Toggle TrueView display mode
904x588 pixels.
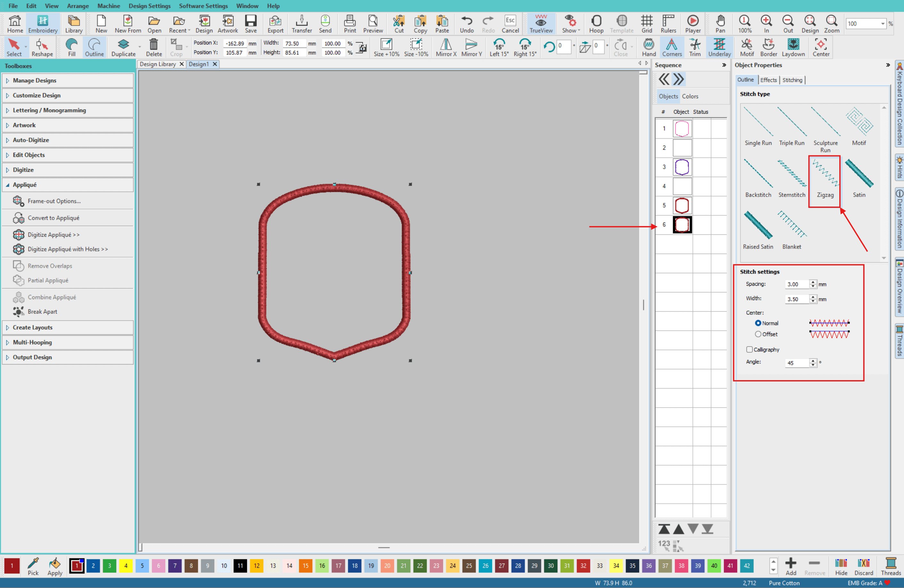pos(541,24)
